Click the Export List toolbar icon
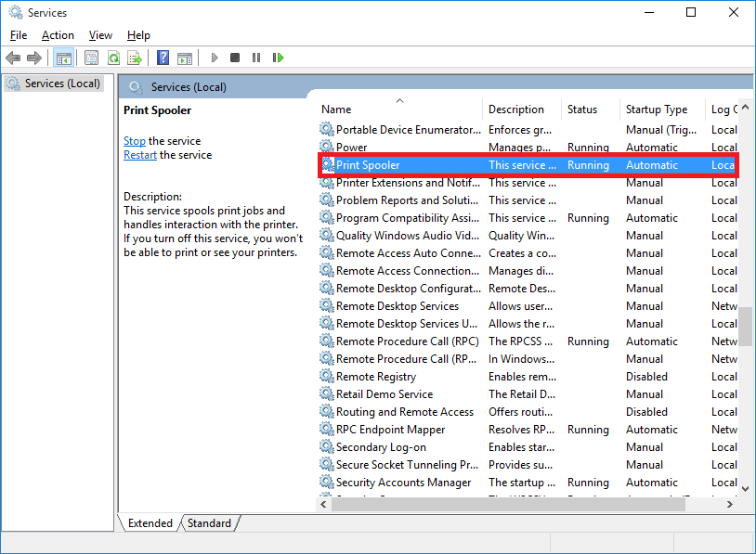The image size is (756, 554). point(135,58)
